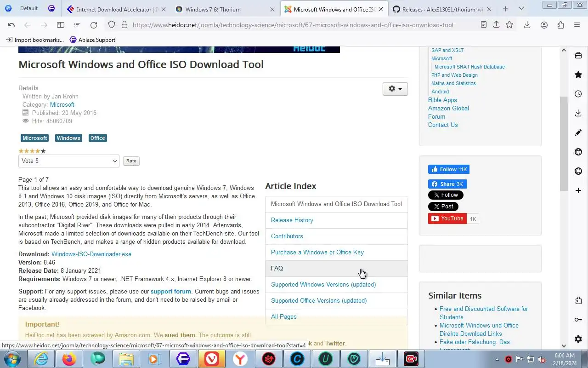Open FAQ in Article Index
Screen dimensions: 588x368
point(336,268)
